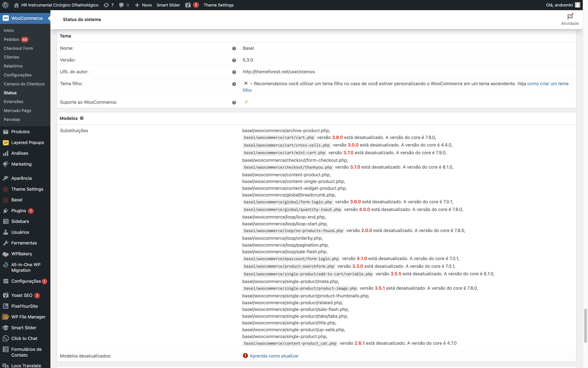Click the WP File Manager folder icon
Viewport: 588px width, 368px height.
pos(6,317)
